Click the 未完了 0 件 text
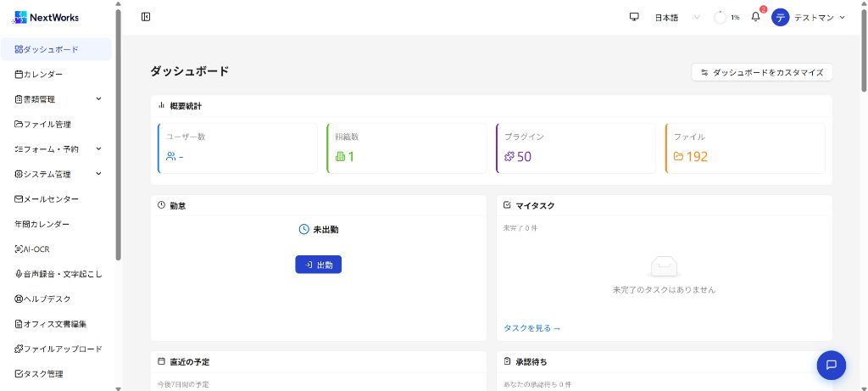 pyautogui.click(x=520, y=228)
